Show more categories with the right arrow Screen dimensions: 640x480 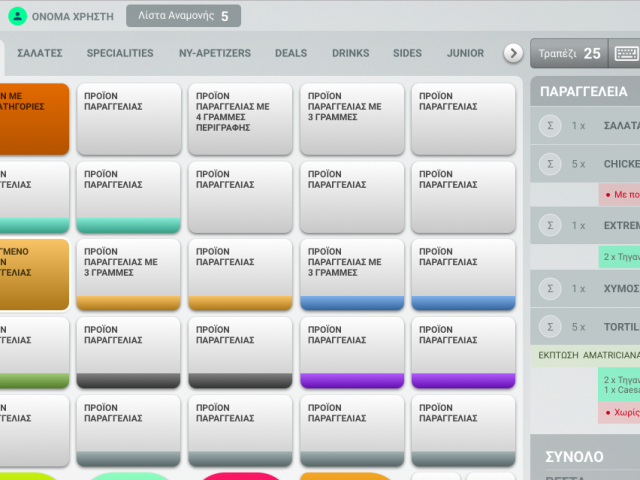coord(513,53)
